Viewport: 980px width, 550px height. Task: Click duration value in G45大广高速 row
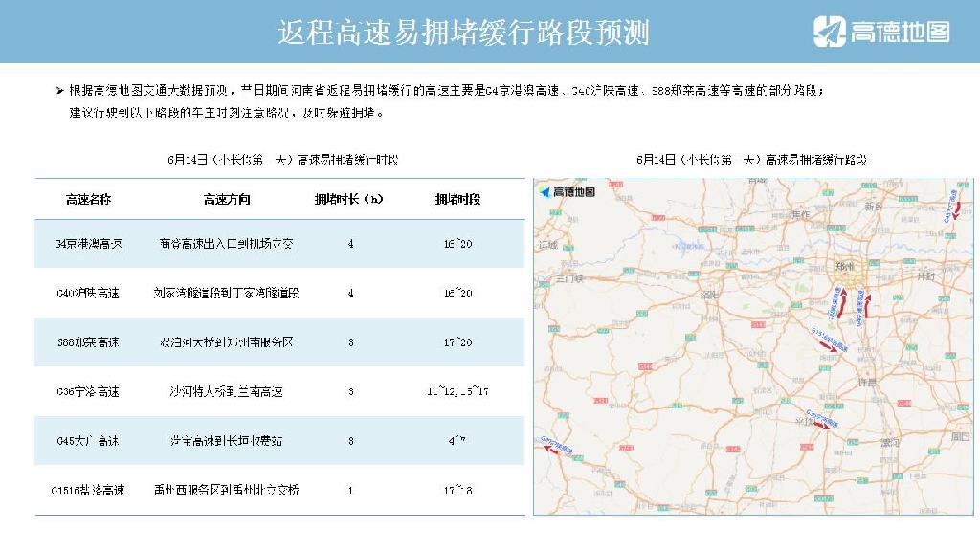tap(350, 441)
